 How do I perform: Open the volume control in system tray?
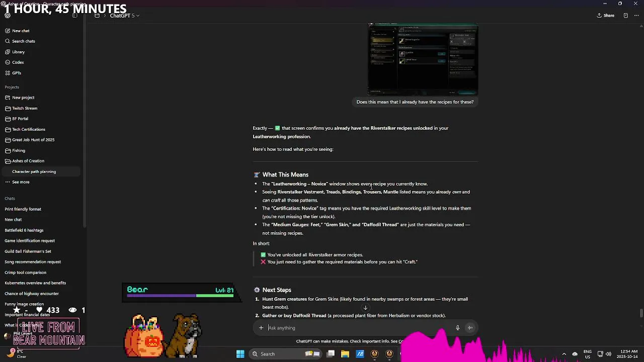point(608,354)
